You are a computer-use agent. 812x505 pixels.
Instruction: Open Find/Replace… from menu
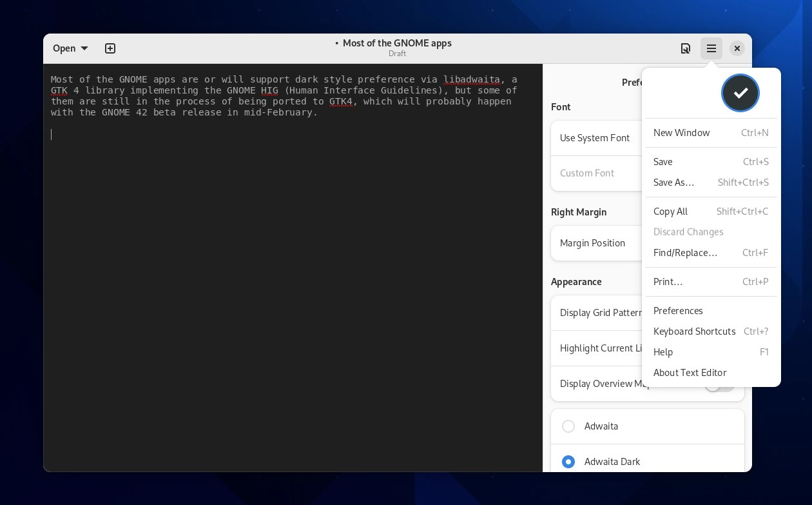pos(711,253)
